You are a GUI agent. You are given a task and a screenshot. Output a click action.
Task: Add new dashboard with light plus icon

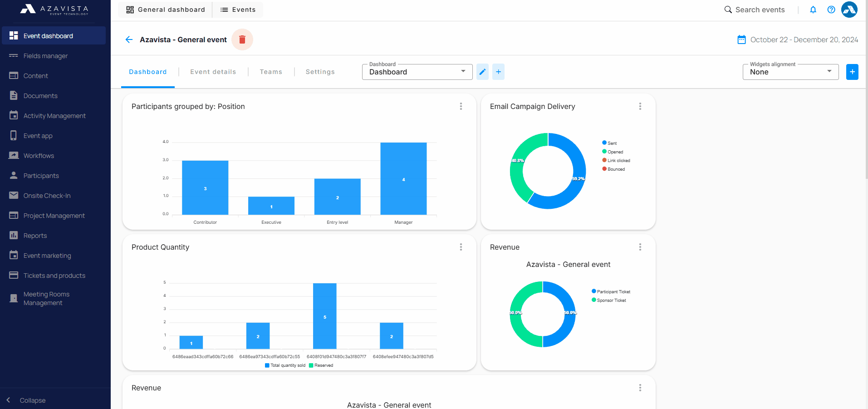[498, 72]
